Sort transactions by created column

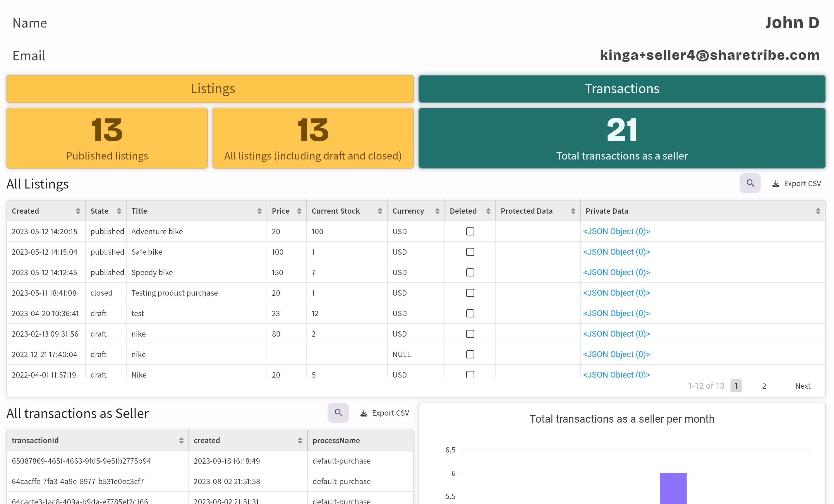(300, 440)
